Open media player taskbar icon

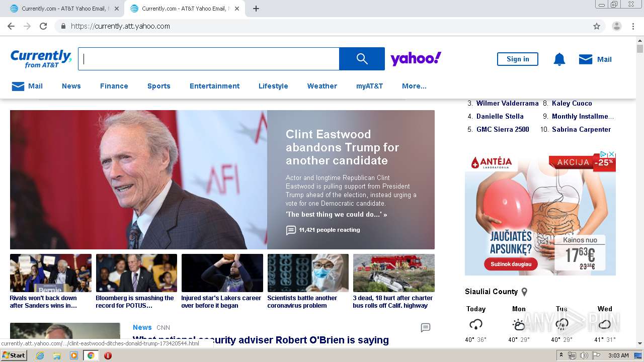74,355
